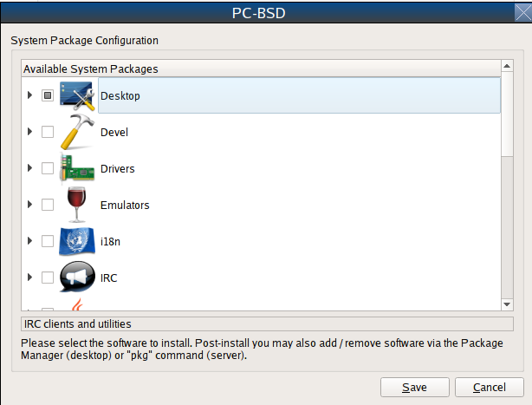The image size is (532, 405).
Task: Select the i18n row label
Action: [x=110, y=242]
